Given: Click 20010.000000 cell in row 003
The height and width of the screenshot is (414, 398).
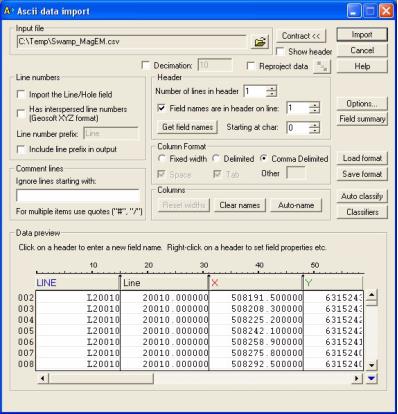Looking at the screenshot, I should coord(176,309).
